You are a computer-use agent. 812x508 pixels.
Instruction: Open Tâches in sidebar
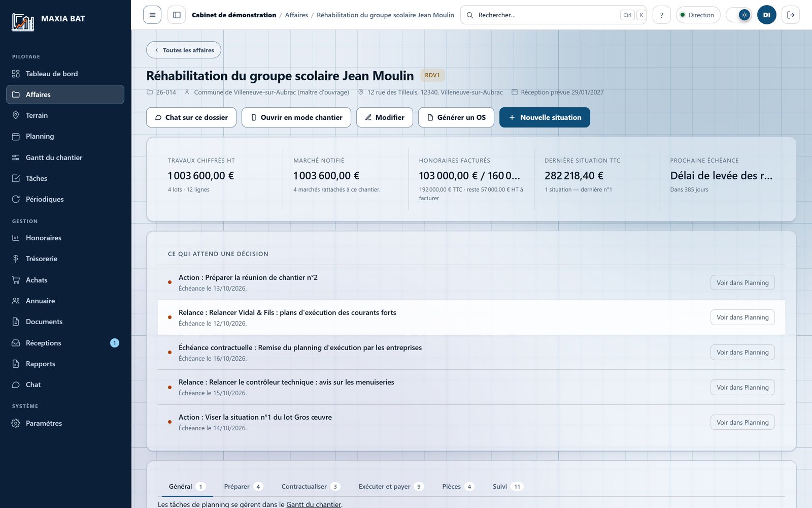click(65, 178)
